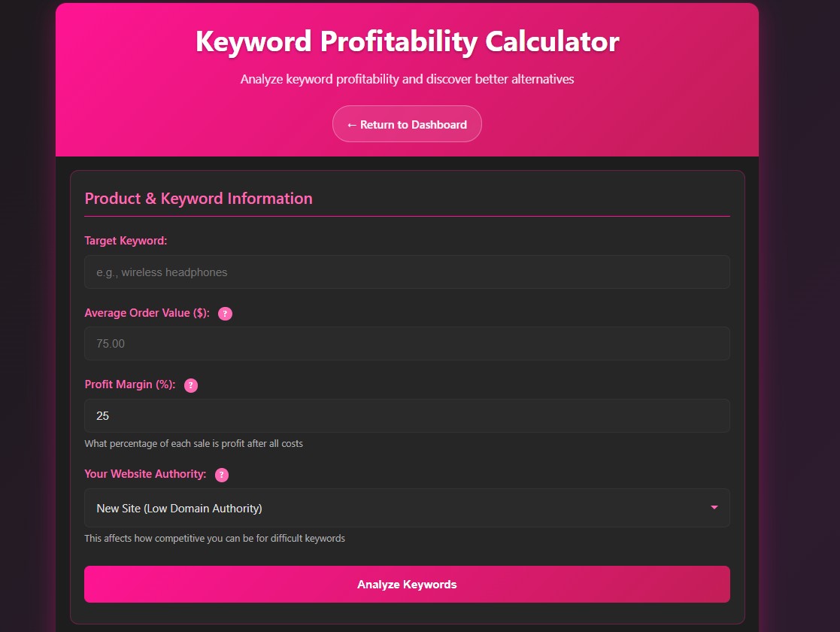The width and height of the screenshot is (840, 632).
Task: Select the Profit Margin field containing 25
Action: pos(407,415)
